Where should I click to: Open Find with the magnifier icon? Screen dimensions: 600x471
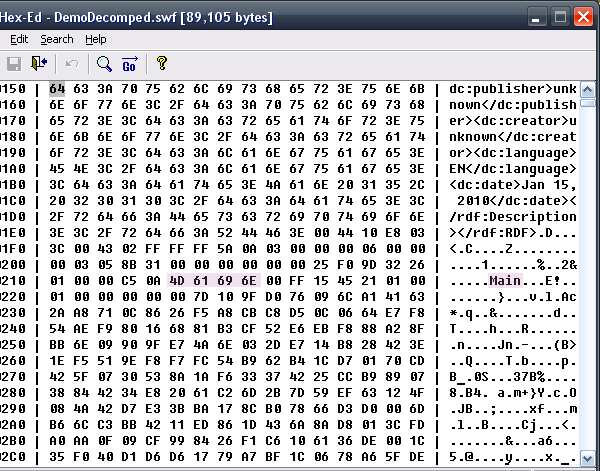pos(104,64)
